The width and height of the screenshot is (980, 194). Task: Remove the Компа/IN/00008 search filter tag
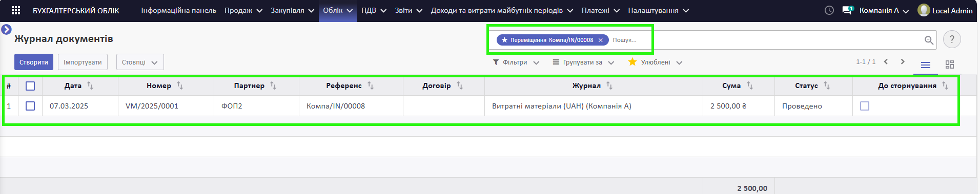coord(601,40)
